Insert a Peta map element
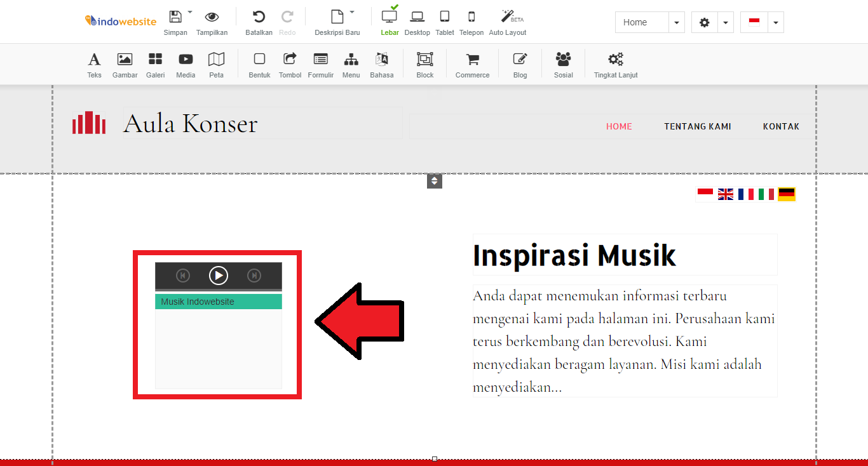 click(x=216, y=63)
